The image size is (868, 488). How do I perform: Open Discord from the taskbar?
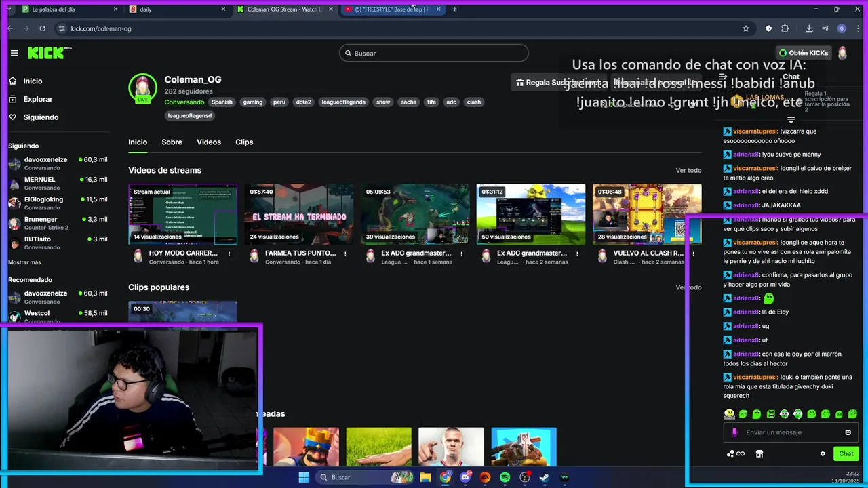tap(465, 477)
